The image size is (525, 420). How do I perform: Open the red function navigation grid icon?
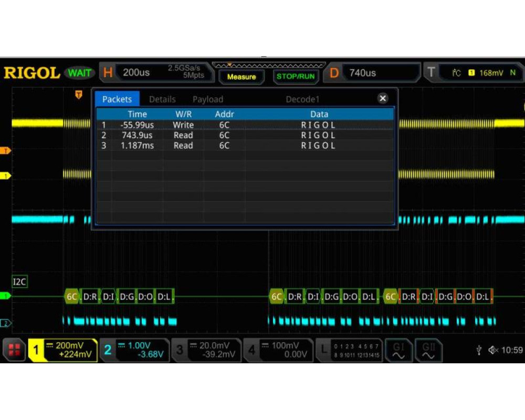click(14, 350)
